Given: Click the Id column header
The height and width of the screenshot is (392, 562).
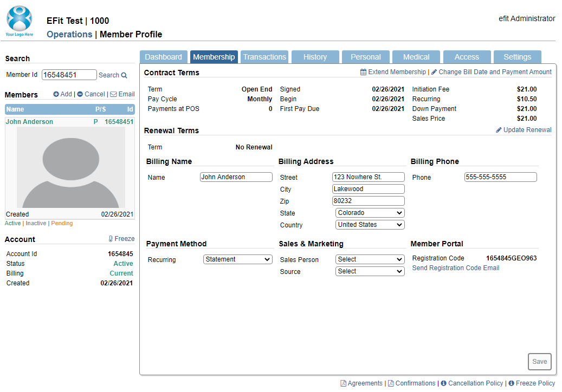Looking at the screenshot, I should (x=130, y=109).
